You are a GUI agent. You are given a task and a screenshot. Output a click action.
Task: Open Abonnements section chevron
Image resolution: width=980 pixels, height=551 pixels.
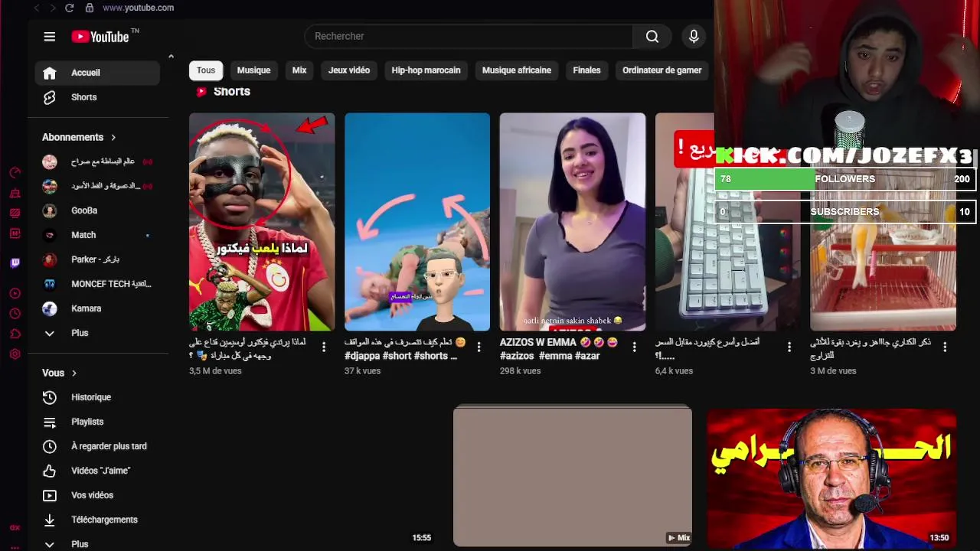(x=113, y=137)
